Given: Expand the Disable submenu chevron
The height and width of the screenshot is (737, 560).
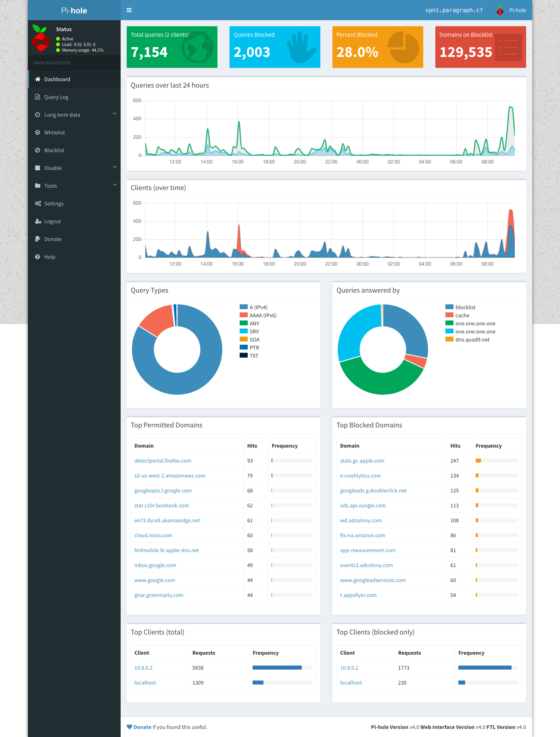Looking at the screenshot, I should (x=115, y=167).
